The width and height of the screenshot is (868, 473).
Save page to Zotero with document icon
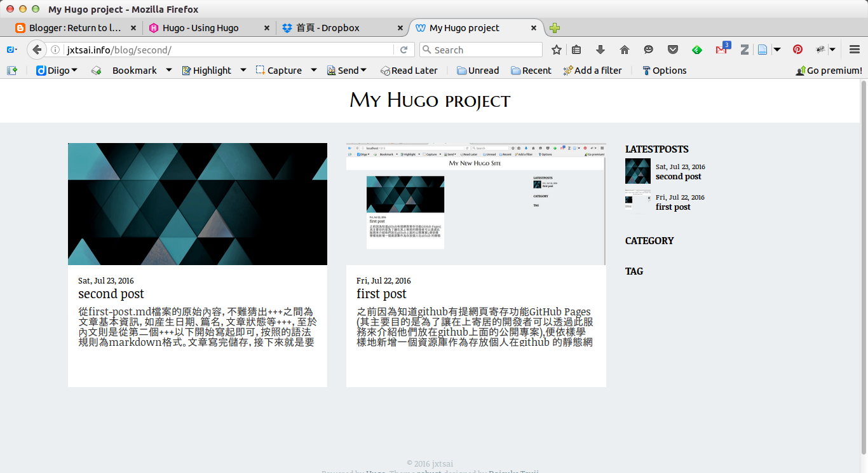[x=763, y=50]
